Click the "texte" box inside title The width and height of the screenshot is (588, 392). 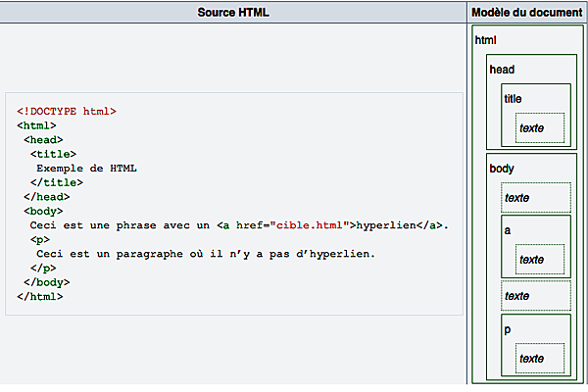pos(540,128)
